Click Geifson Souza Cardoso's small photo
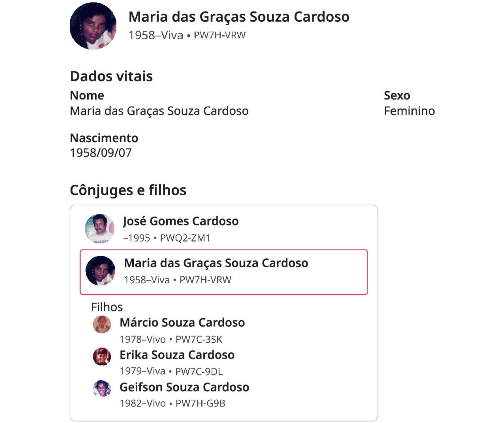504x423 pixels. tap(102, 389)
